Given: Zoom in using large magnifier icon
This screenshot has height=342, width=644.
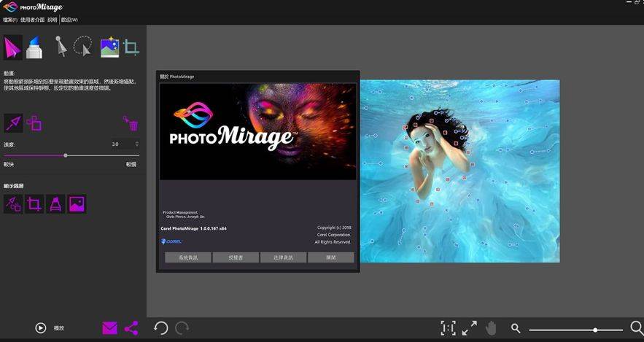Looking at the screenshot, I should pos(637,328).
